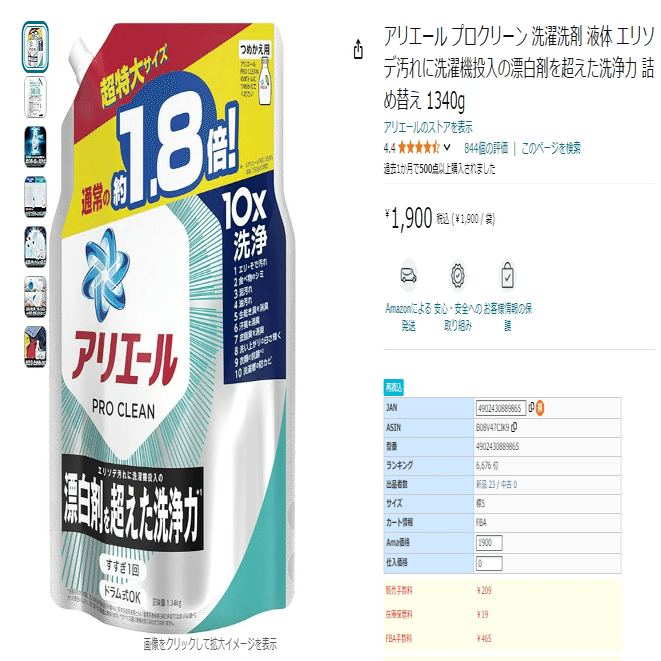
Task: Select the first product thumbnail image
Action: [x=35, y=47]
